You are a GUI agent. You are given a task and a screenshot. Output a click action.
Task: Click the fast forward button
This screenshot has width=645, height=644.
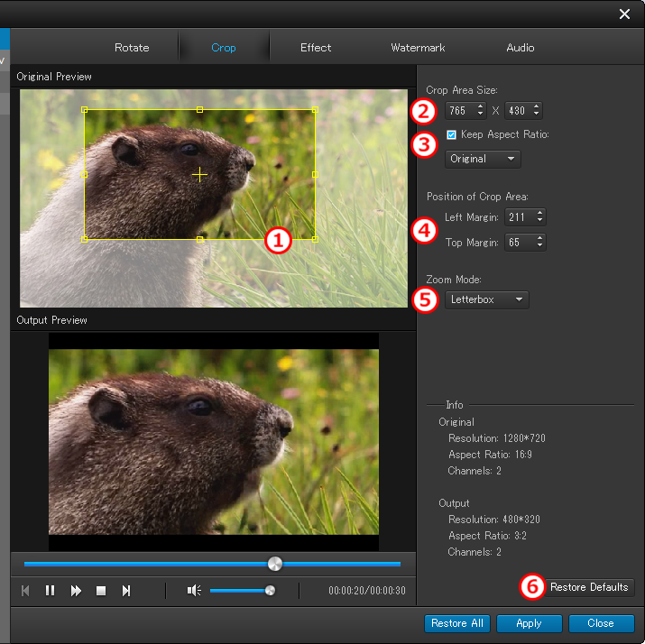pos(76,591)
